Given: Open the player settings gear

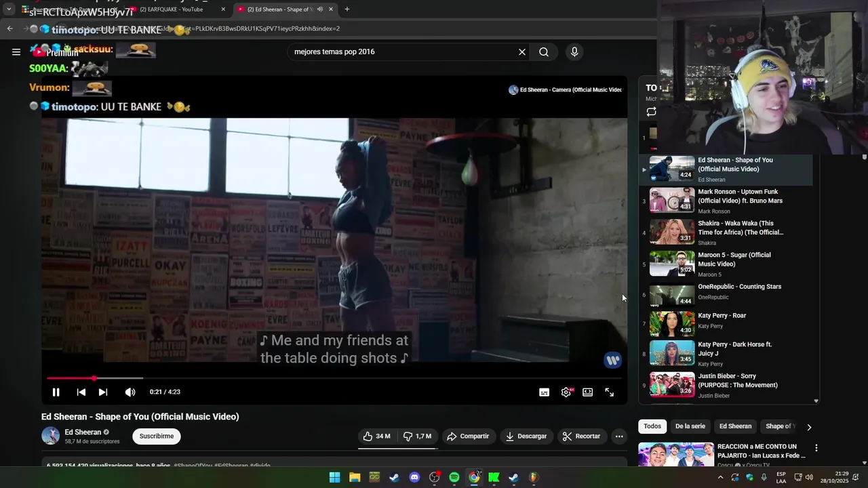Looking at the screenshot, I should [x=566, y=392].
